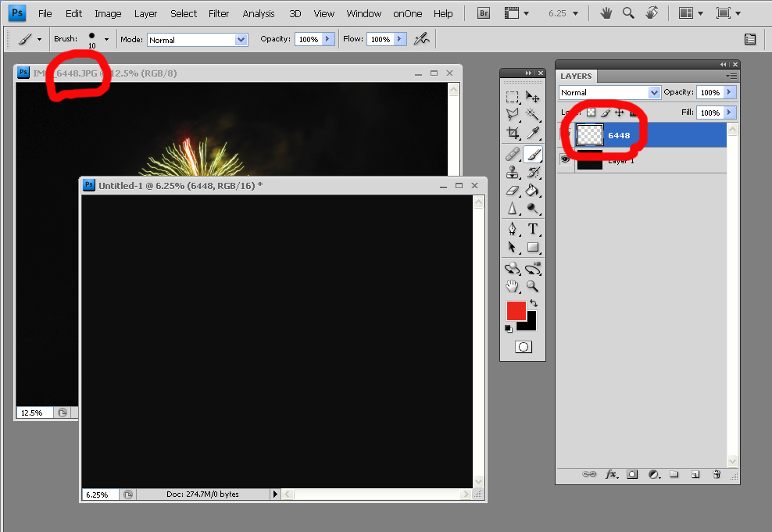The height and width of the screenshot is (532, 772).
Task: Activate the Pen tool
Action: point(512,229)
